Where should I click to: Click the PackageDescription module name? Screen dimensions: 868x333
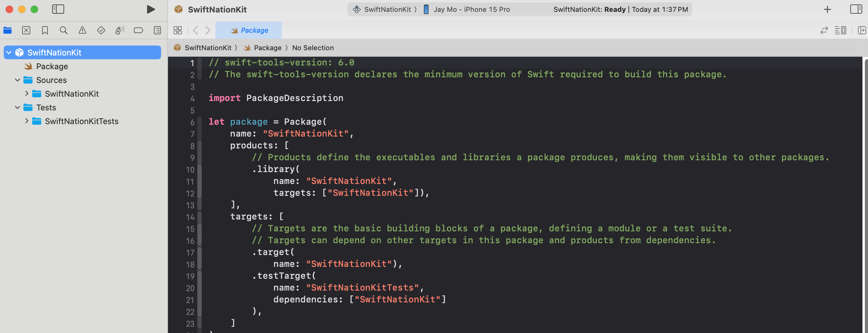tap(295, 98)
